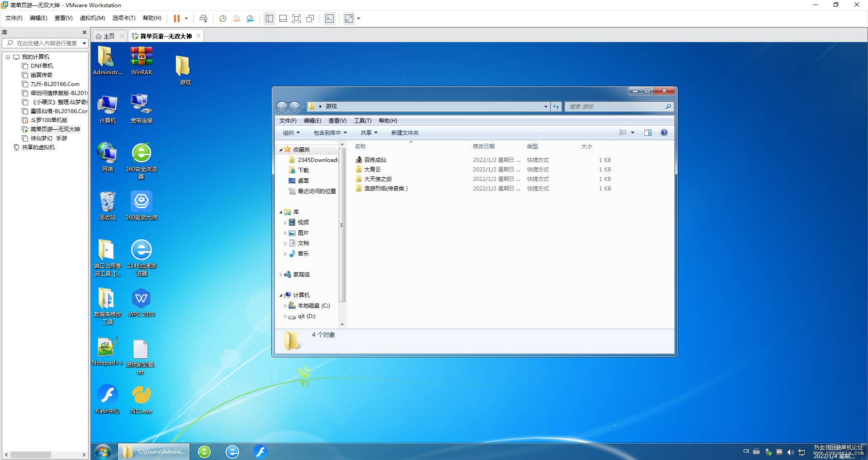Expand the 视频 library node

285,223
